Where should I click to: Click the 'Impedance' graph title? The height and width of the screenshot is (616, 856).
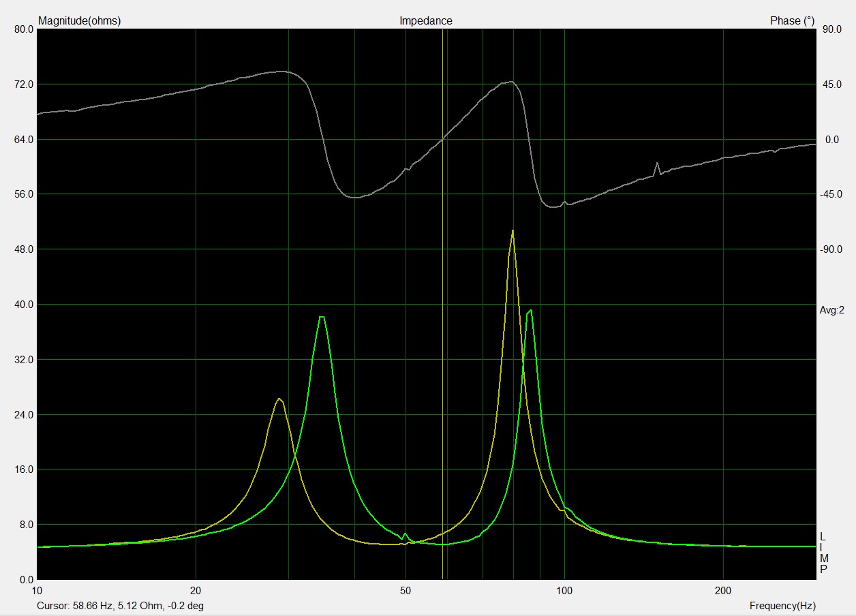426,21
